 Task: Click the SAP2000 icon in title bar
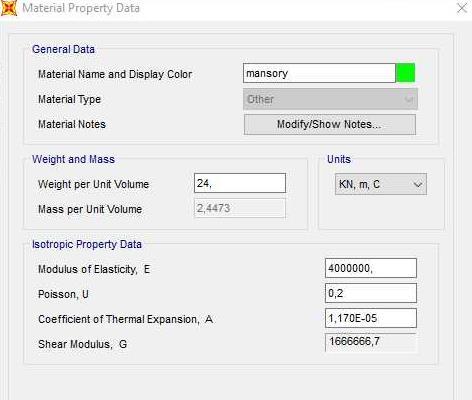click(9, 8)
